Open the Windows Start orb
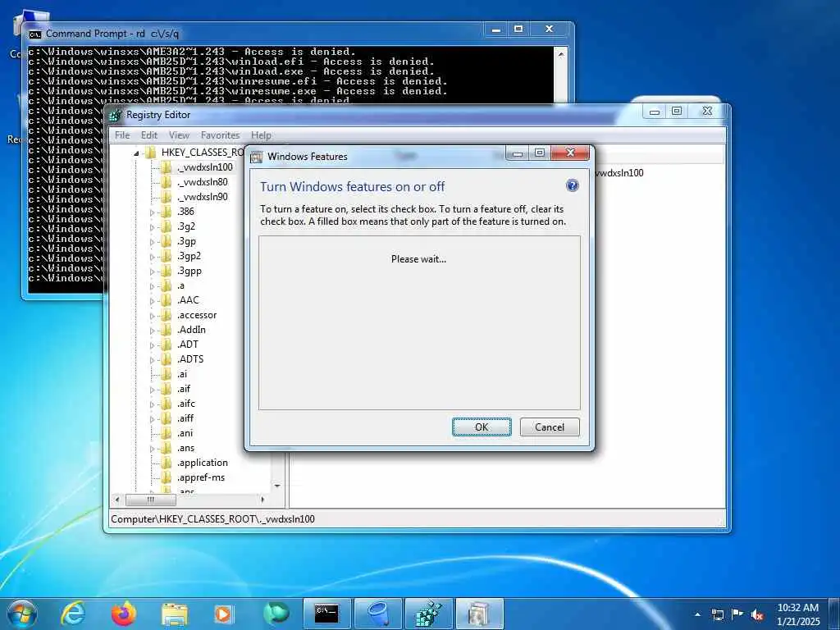This screenshot has height=630, width=840. click(x=22, y=614)
